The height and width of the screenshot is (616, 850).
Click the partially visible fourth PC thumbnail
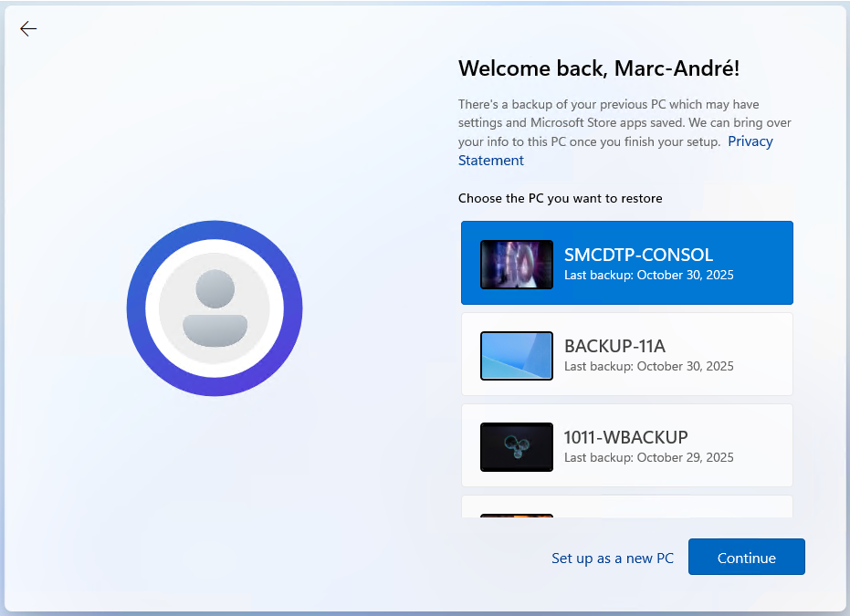coord(517,515)
